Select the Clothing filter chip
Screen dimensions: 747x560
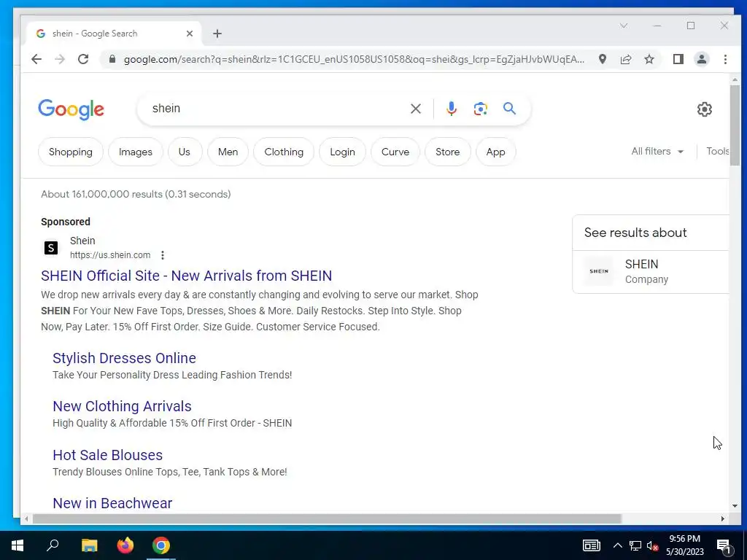pos(284,152)
